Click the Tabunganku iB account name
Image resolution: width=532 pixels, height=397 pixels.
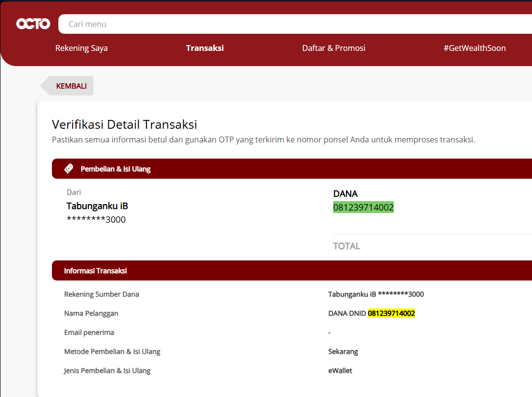click(x=97, y=206)
